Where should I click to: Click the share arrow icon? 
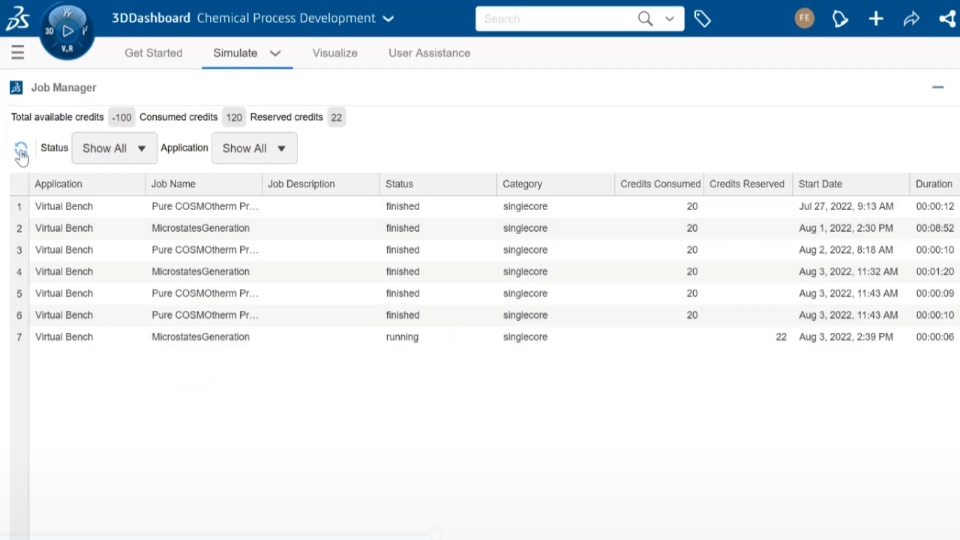click(911, 19)
